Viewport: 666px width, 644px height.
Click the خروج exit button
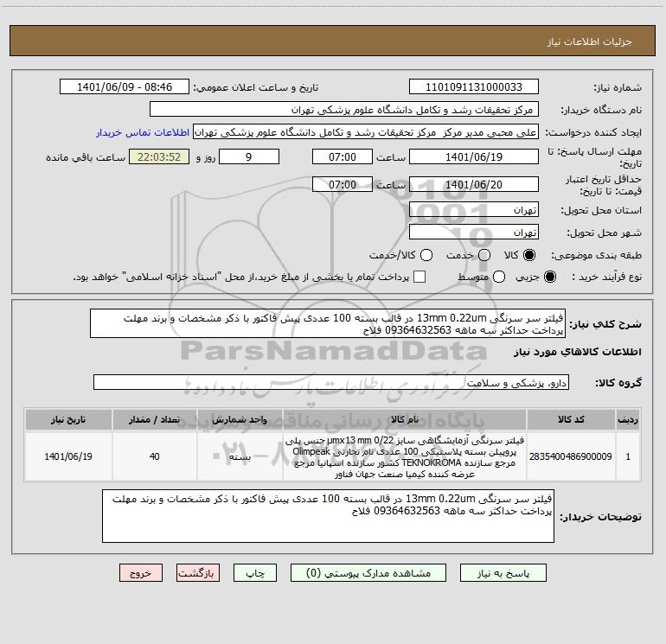coord(141,573)
